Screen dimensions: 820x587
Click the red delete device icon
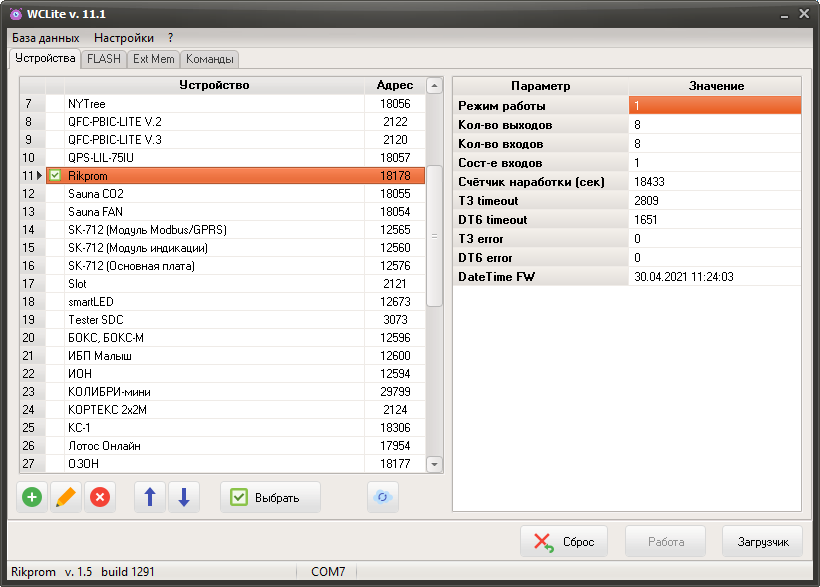[x=100, y=497]
